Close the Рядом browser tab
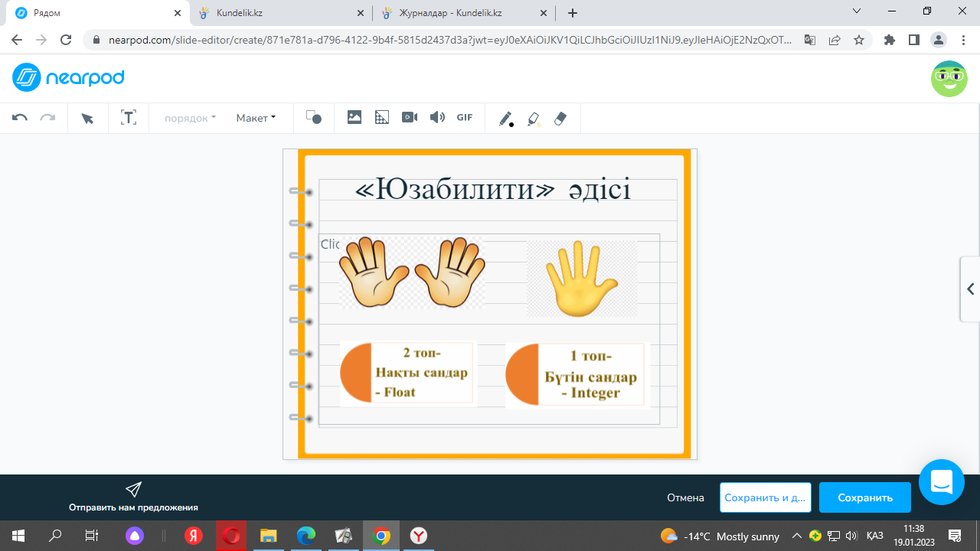The image size is (980, 551). pos(178,13)
